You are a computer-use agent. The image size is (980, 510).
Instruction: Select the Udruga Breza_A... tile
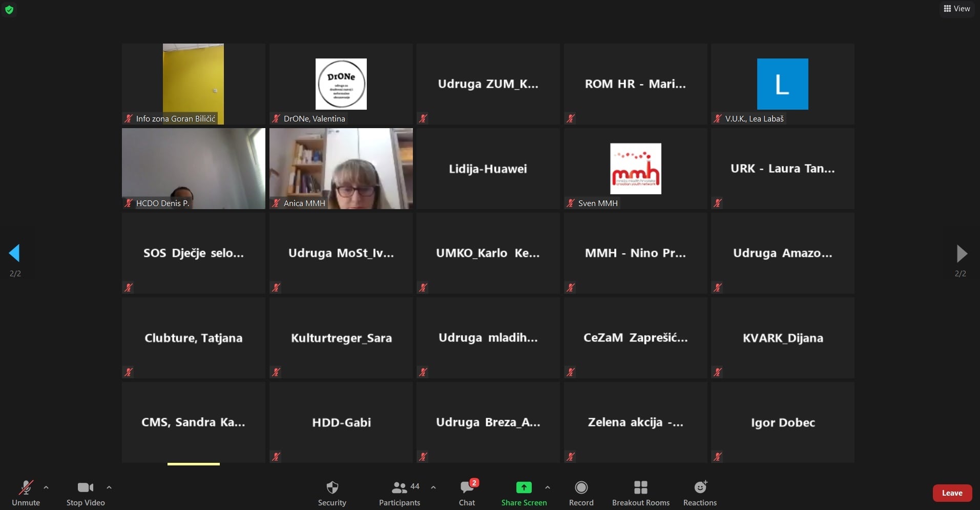click(x=488, y=422)
